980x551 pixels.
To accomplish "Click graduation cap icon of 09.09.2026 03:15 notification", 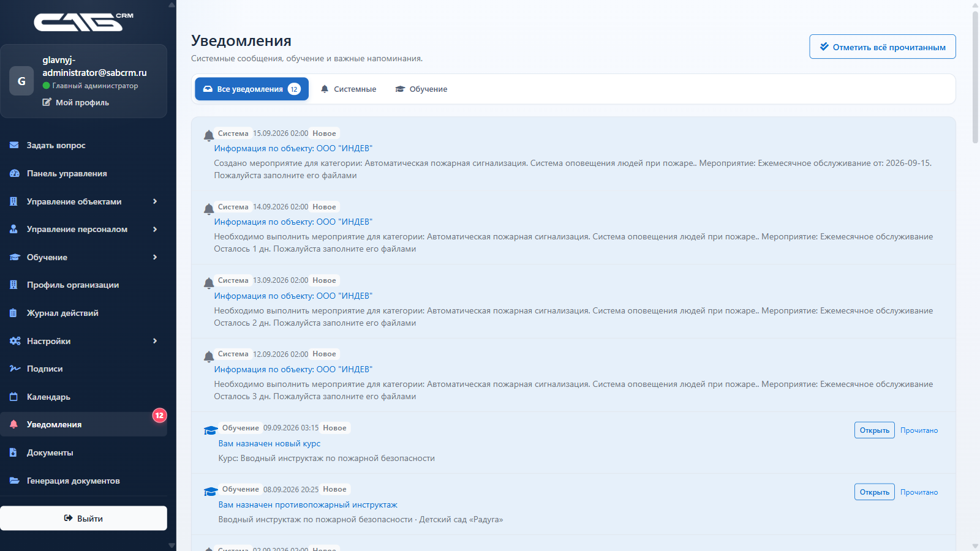I will (x=211, y=430).
